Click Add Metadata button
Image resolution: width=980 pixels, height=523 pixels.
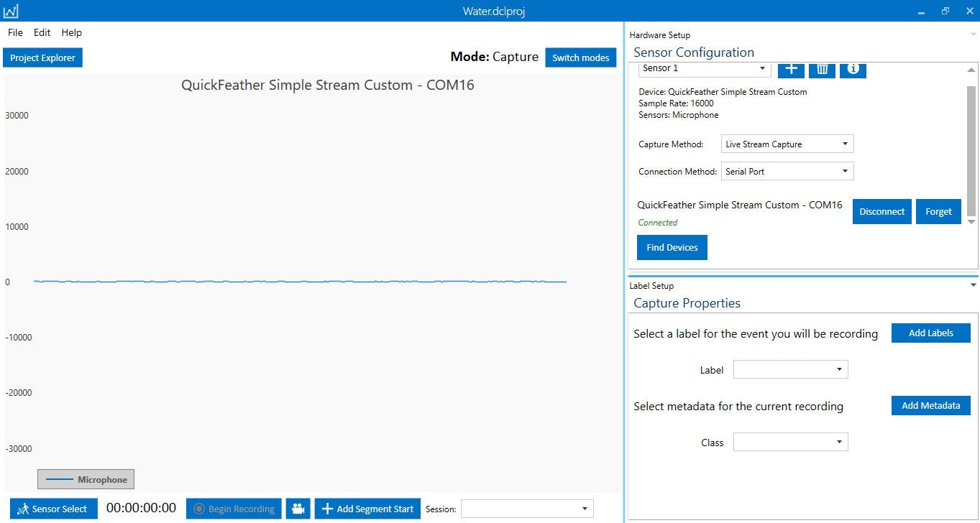click(x=931, y=405)
